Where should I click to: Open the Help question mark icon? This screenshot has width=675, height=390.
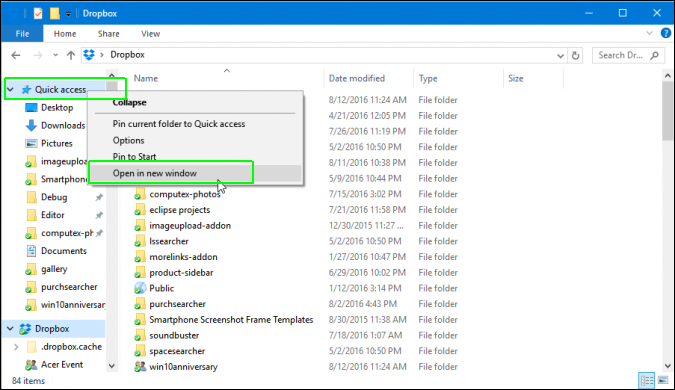666,33
